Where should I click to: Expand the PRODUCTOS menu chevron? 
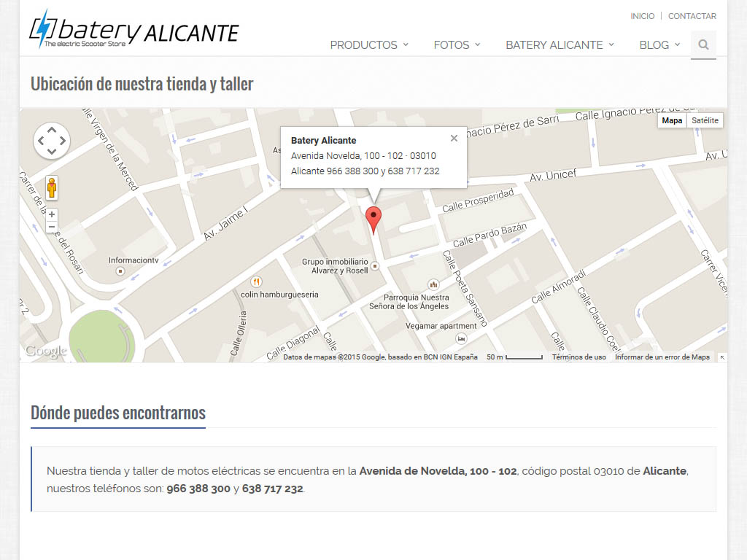click(406, 44)
